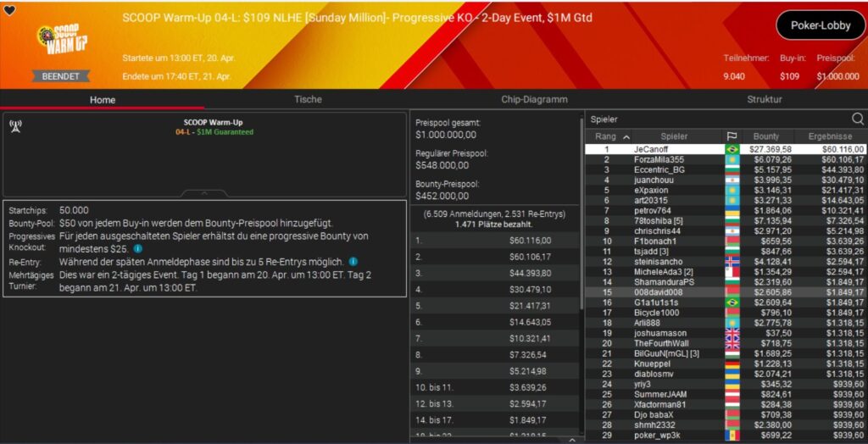The width and height of the screenshot is (868, 444).
Task: Sort by Spieler column header
Action: pos(674,136)
